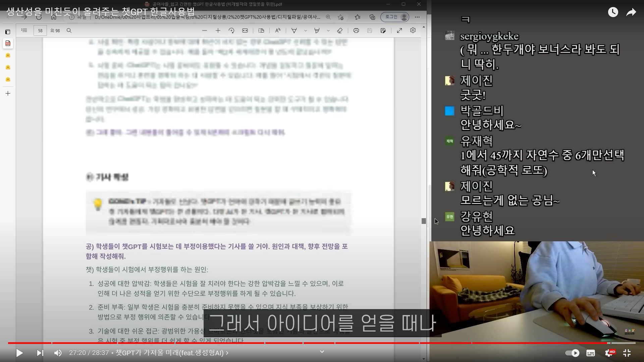Screen dimensions: 644x362
Task: Add this page to favorites
Action: click(341, 17)
